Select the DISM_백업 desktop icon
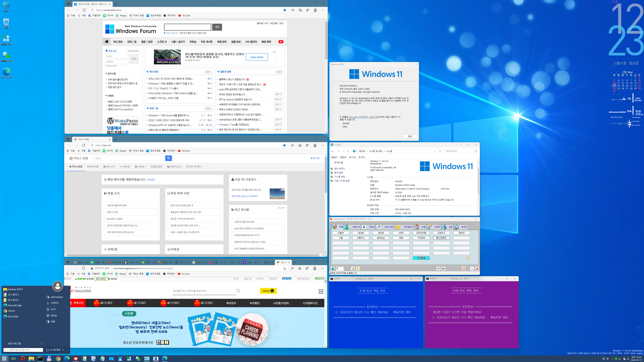The height and width of the screenshot is (362, 644). (6, 40)
